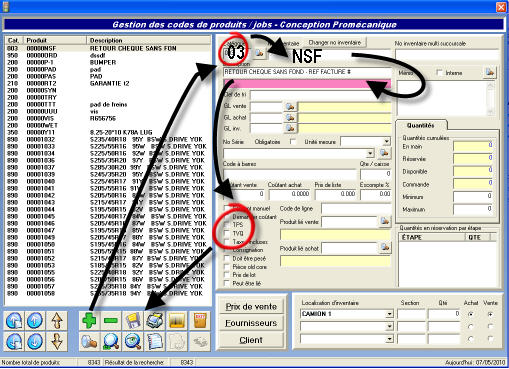
Task: Click the Client button
Action: [251, 340]
